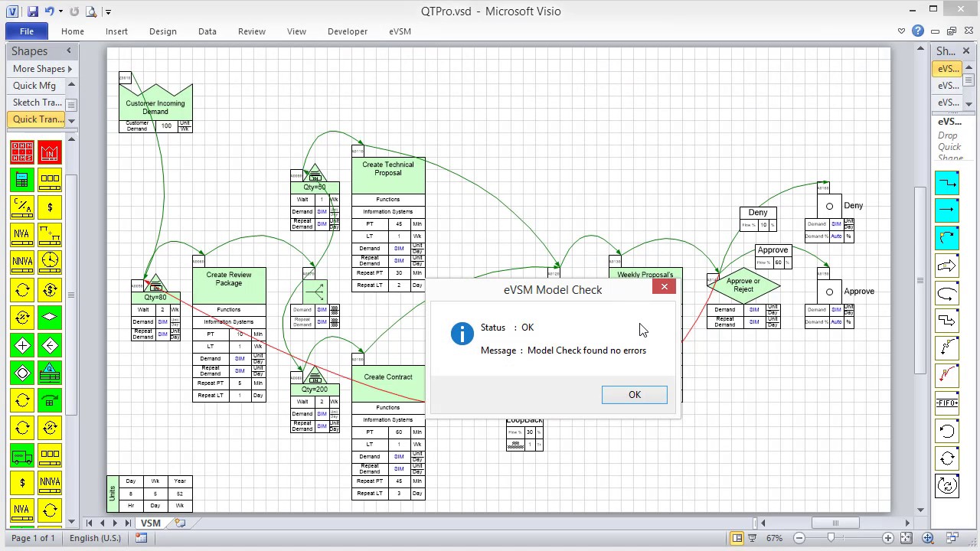Toggle macro recording in status bar
Image resolution: width=980 pixels, height=551 pixels.
141,538
